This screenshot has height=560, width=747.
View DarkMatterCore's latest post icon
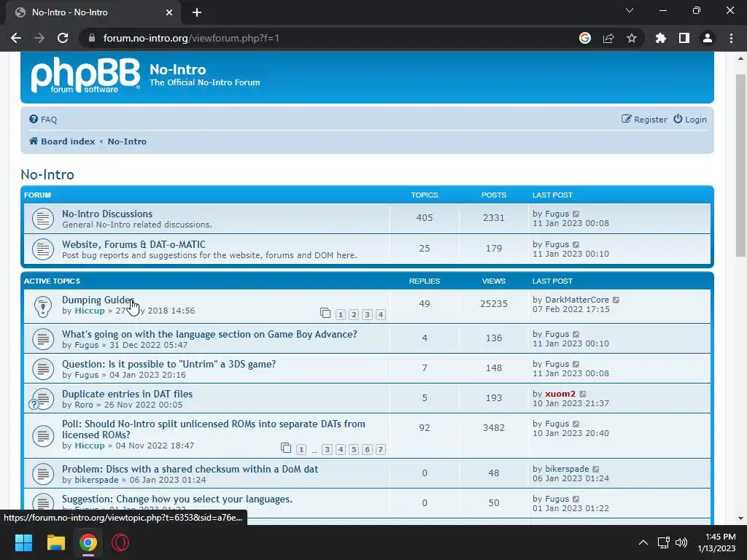coord(616,300)
